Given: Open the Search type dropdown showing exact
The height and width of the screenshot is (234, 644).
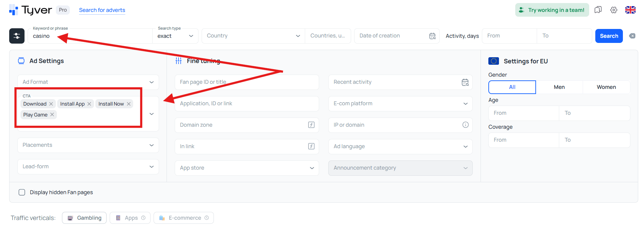Looking at the screenshot, I should (175, 35).
